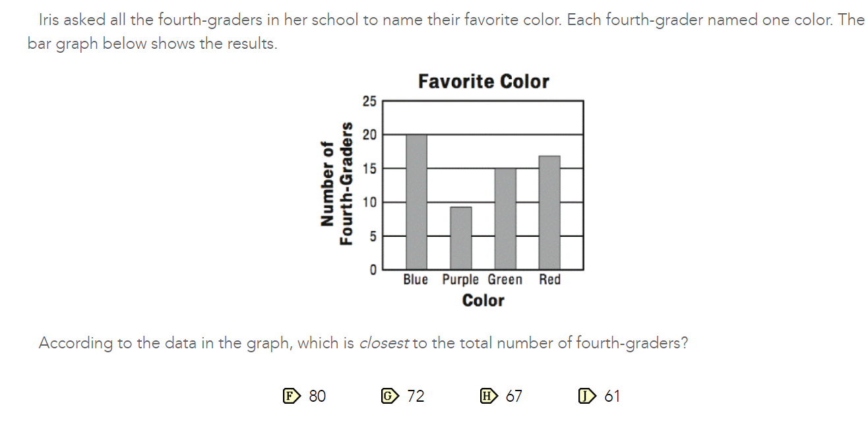This screenshot has height=442, width=868.
Task: Click the 25 tick on the y-axis
Action: click(x=369, y=101)
